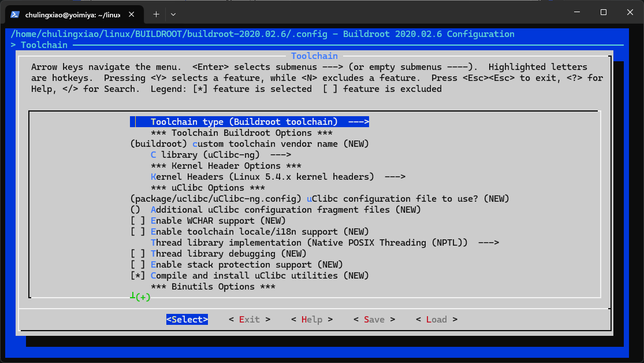Open Thread library implementation (NPTL) submenu
Image resolution: width=644 pixels, height=363 pixels.
pos(325,243)
